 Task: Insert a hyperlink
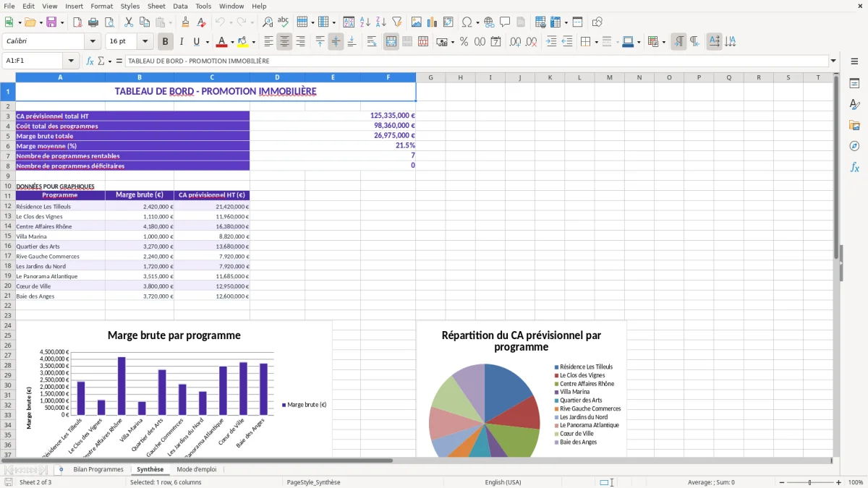pos(489,22)
